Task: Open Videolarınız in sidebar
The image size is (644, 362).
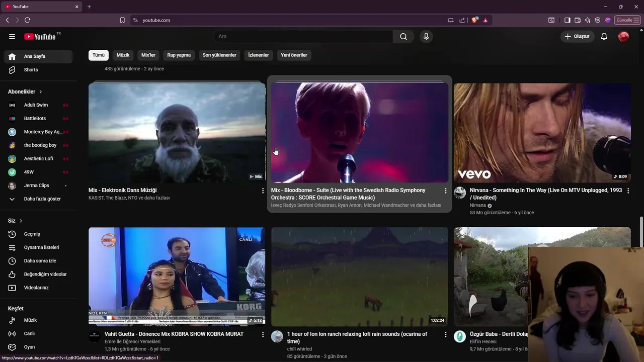Action: (38, 288)
